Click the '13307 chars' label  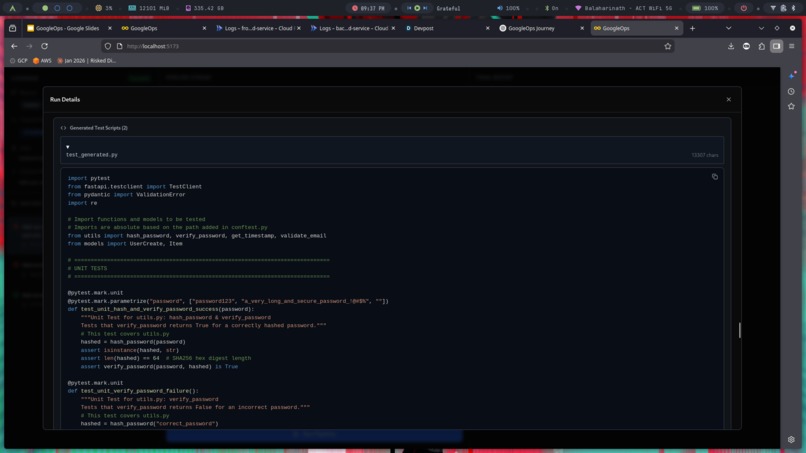tap(705, 155)
